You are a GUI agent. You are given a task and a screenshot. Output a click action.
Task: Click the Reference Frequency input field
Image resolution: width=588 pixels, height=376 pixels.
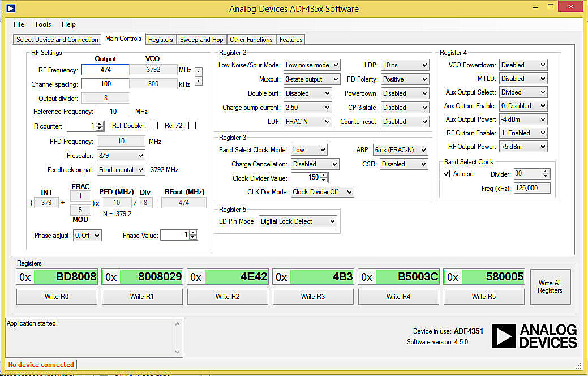[x=113, y=112]
